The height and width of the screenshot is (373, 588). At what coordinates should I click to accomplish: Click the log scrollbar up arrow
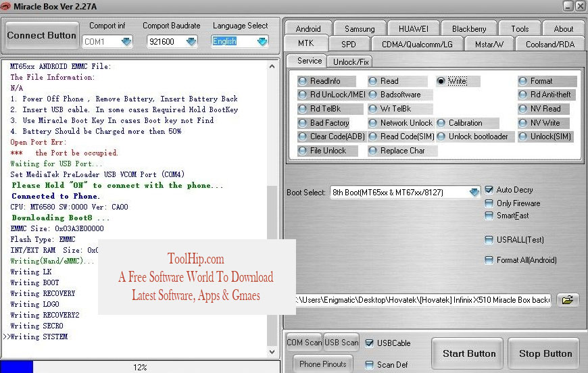(x=272, y=66)
